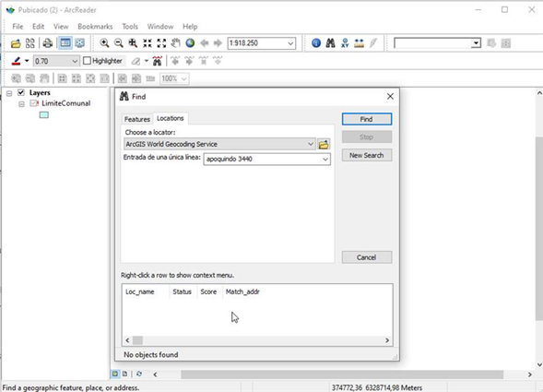543x392 pixels.
Task: Click the table of contents tiles icon
Action: pos(30,43)
